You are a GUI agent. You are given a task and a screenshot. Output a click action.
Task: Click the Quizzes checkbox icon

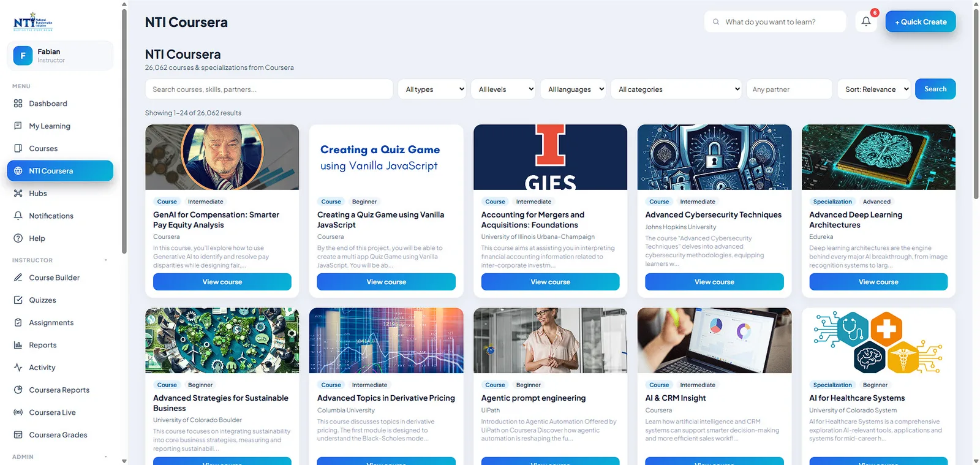click(x=18, y=300)
